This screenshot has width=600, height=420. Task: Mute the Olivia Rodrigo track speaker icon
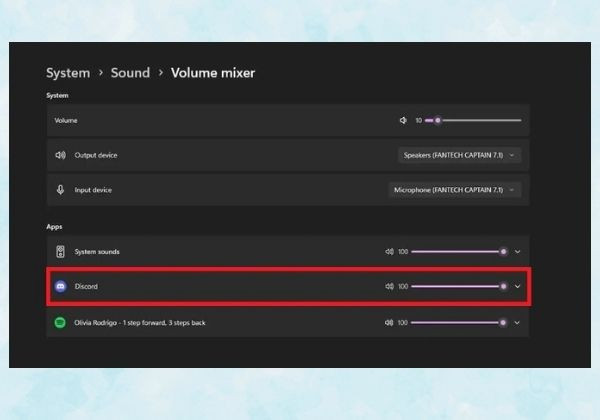(389, 322)
